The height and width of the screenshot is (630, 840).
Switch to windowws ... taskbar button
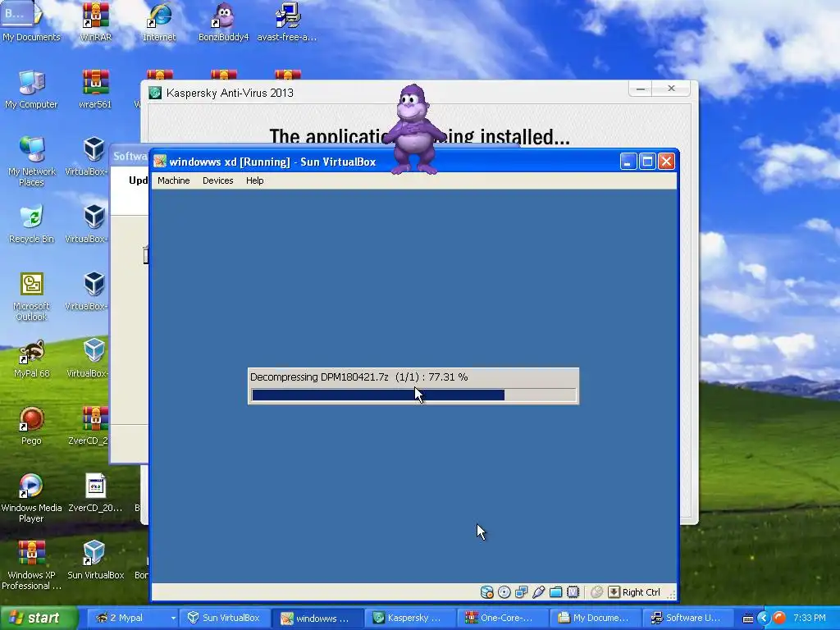coord(316,618)
